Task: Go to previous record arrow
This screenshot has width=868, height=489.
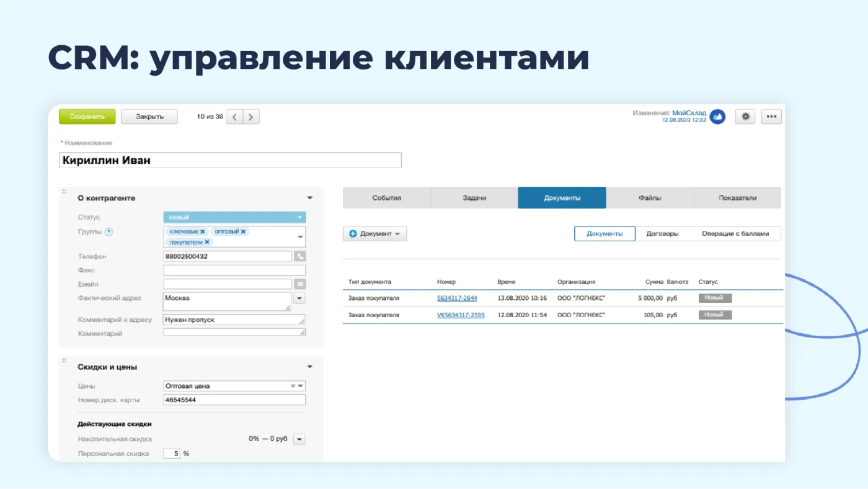Action: [234, 117]
